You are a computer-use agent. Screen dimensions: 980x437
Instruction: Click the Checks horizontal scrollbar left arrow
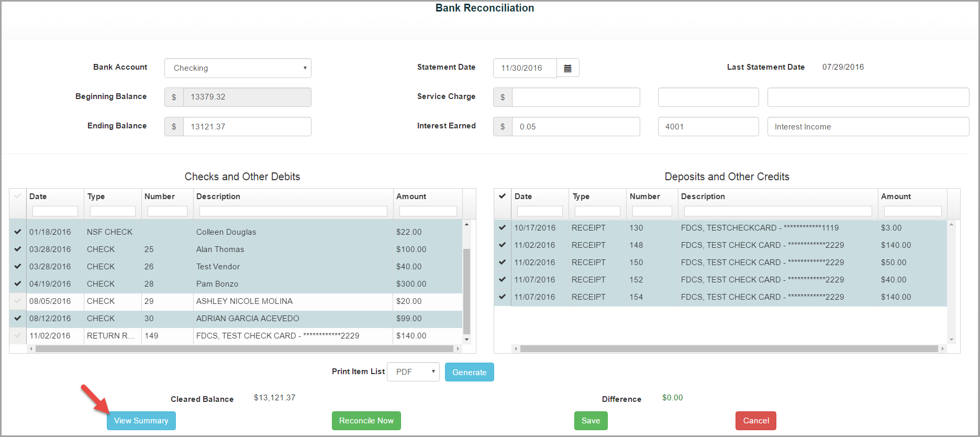(31, 348)
